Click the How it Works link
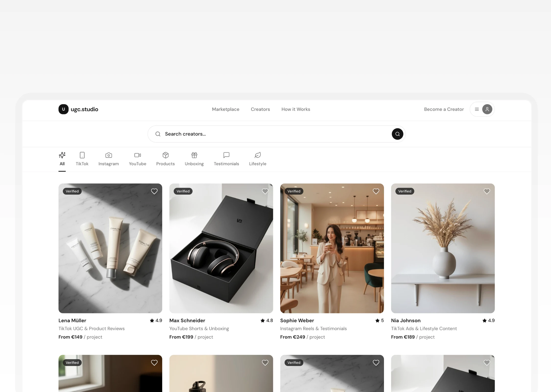This screenshot has height=392, width=551. tap(296, 109)
